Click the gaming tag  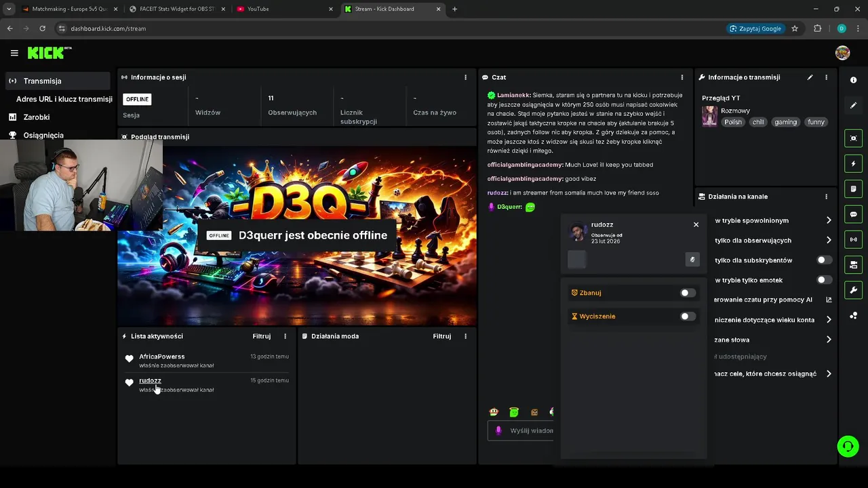(x=786, y=122)
